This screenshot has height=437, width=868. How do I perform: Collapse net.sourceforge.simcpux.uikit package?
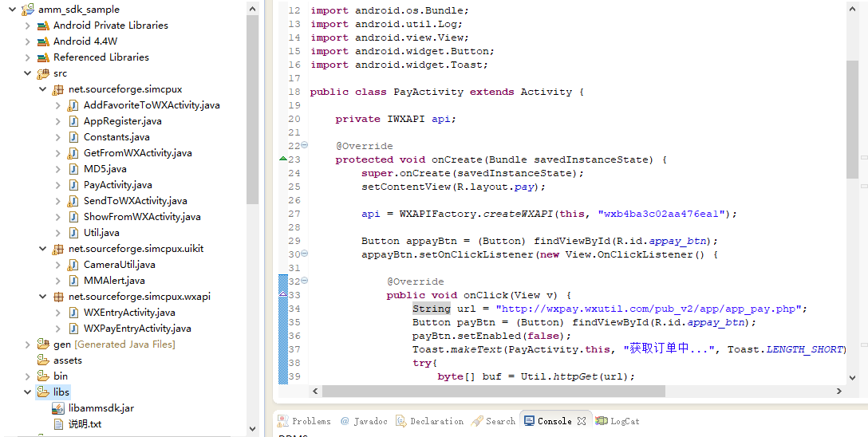tap(42, 248)
